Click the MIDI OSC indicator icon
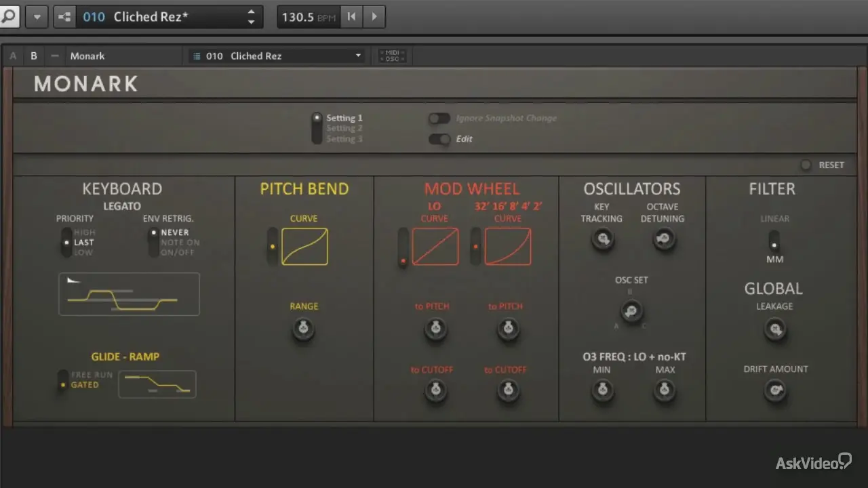This screenshot has width=868, height=488. click(x=392, y=56)
